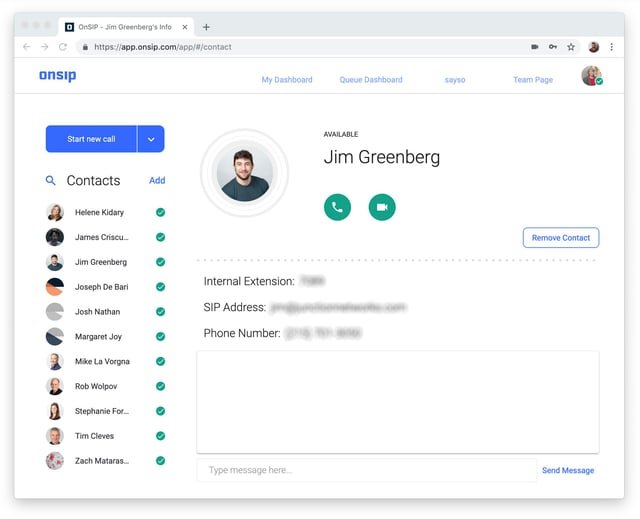The width and height of the screenshot is (640, 519).
Task: Click the OnSIP logo
Action: pyautogui.click(x=57, y=76)
